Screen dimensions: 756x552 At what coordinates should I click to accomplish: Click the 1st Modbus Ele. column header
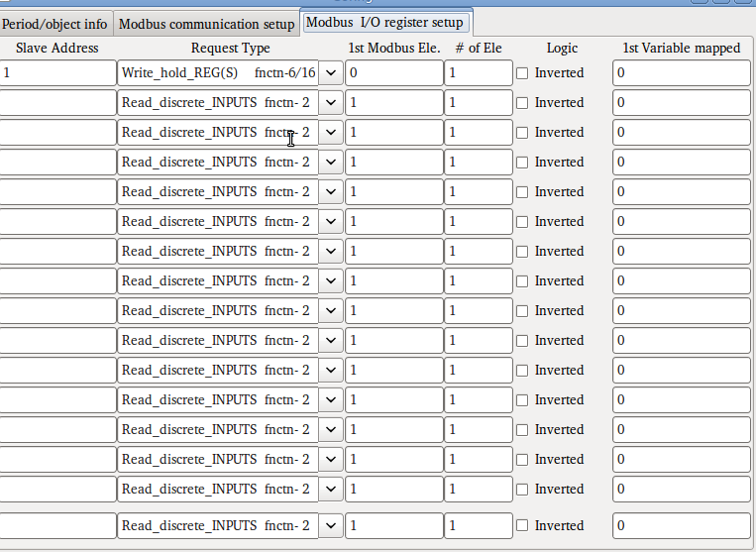coord(394,49)
